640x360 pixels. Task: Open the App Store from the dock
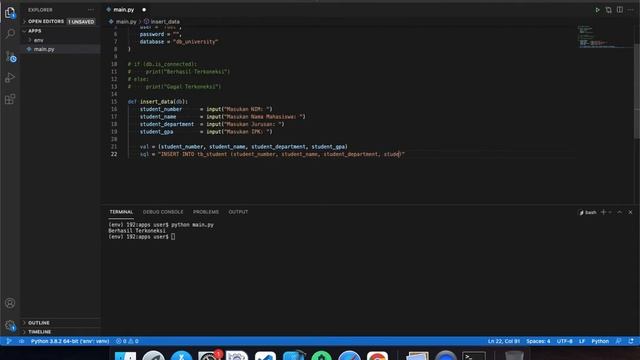click(x=181, y=356)
